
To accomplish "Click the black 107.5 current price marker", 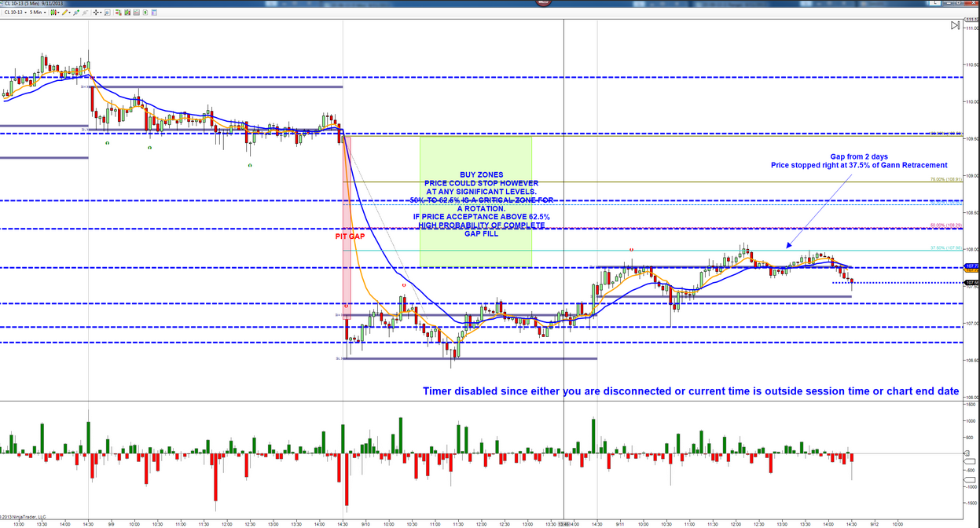I will pyautogui.click(x=971, y=282).
